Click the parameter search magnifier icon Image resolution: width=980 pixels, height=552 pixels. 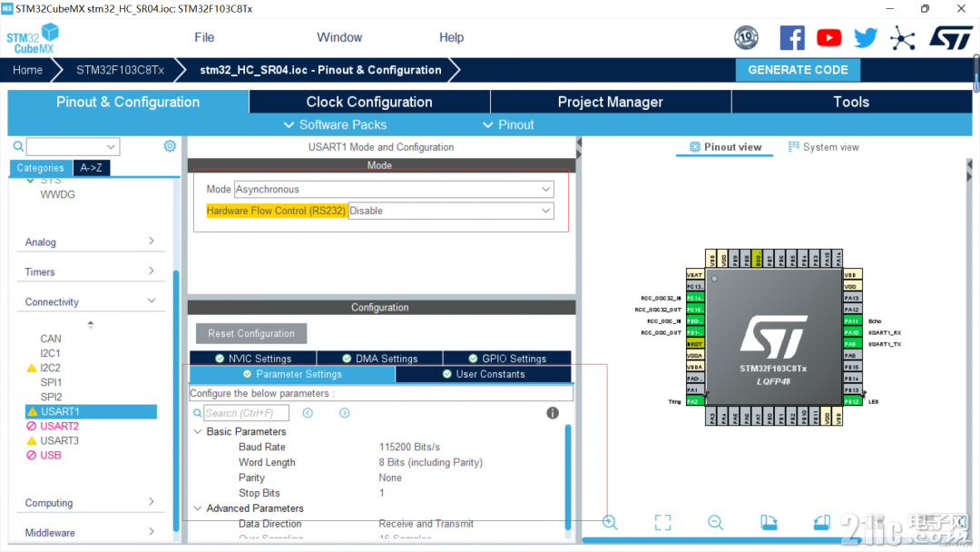[198, 413]
